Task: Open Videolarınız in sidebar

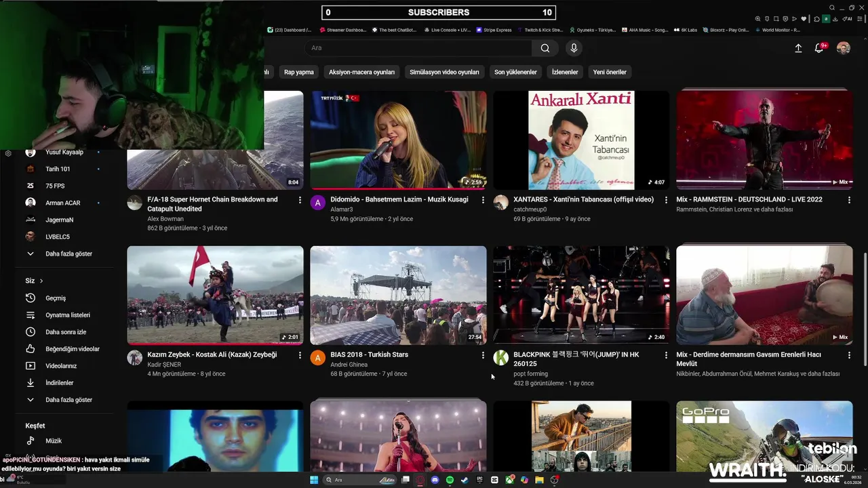Action: (x=61, y=366)
